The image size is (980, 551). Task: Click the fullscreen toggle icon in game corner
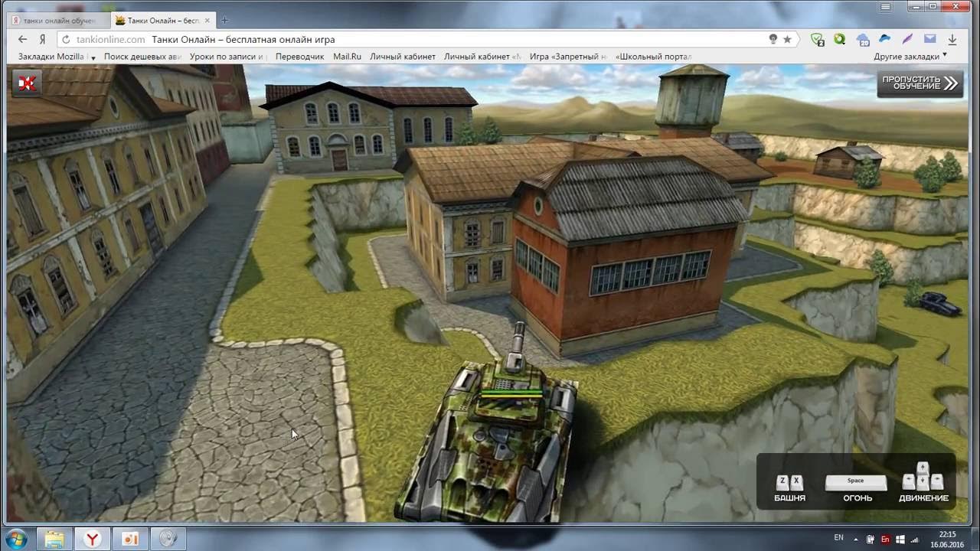click(x=27, y=83)
